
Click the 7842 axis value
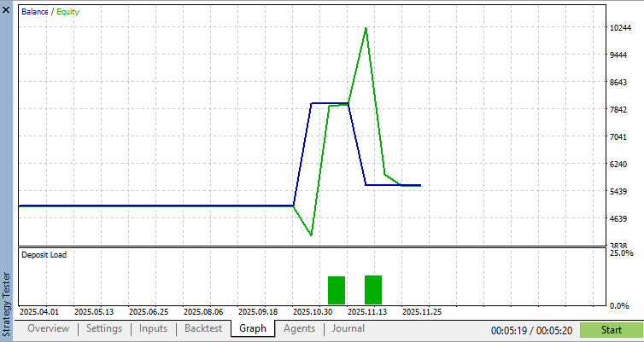[x=618, y=109]
